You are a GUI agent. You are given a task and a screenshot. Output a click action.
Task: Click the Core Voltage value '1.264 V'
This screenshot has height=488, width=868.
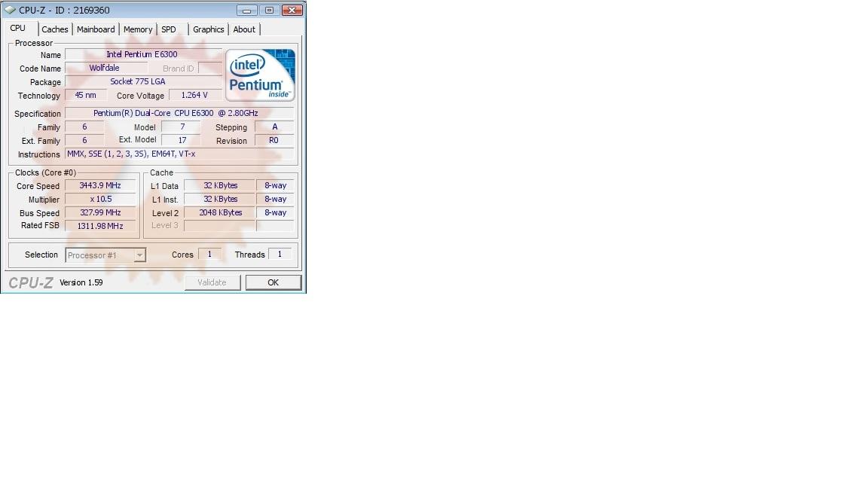coord(195,95)
